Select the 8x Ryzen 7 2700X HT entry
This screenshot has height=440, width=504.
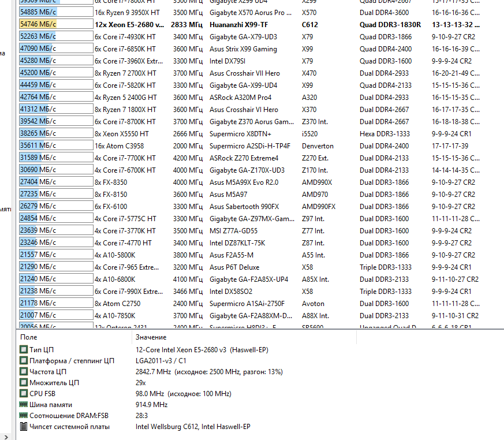click(x=125, y=73)
